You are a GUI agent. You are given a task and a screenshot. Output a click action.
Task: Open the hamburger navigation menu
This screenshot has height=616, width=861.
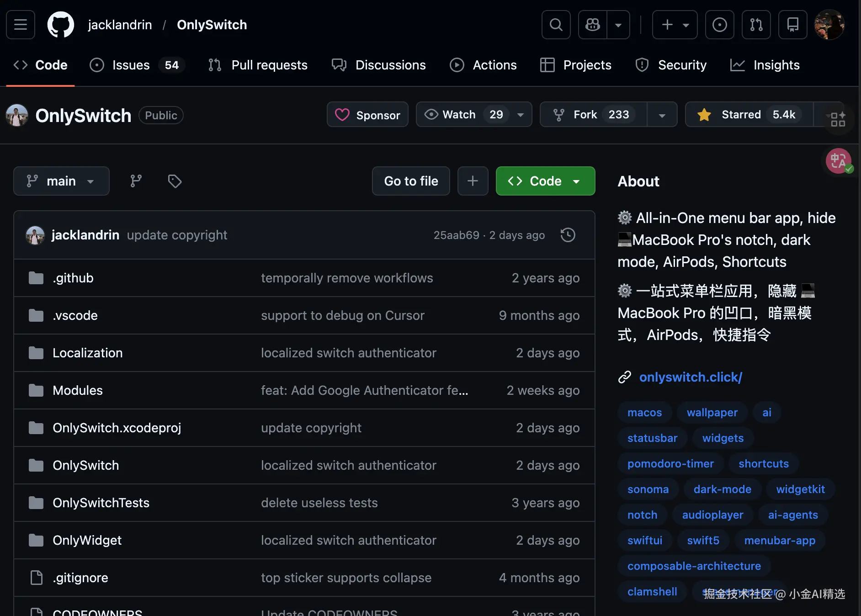click(21, 25)
